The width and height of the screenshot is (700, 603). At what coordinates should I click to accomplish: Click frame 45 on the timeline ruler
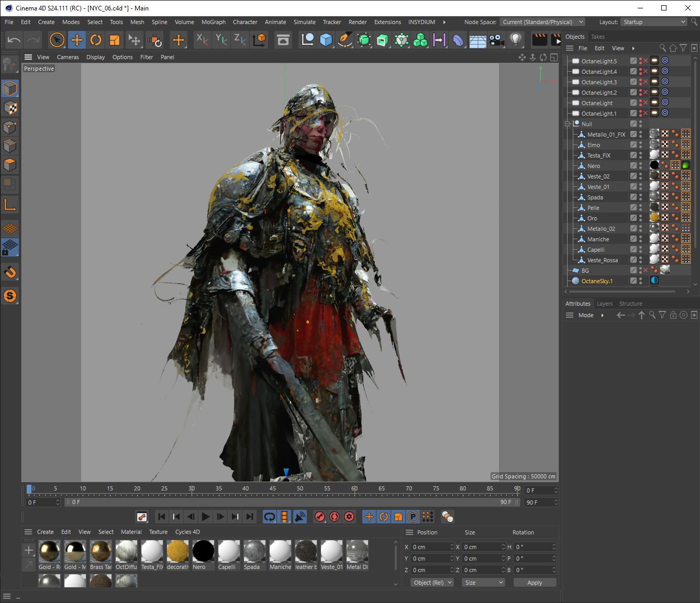(272, 488)
